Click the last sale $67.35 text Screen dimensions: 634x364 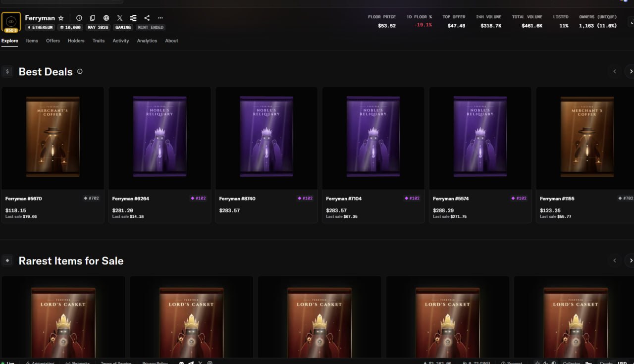coord(342,216)
